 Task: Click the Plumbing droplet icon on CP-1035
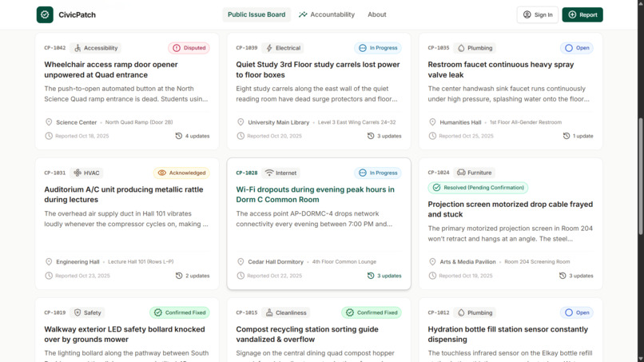point(461,48)
